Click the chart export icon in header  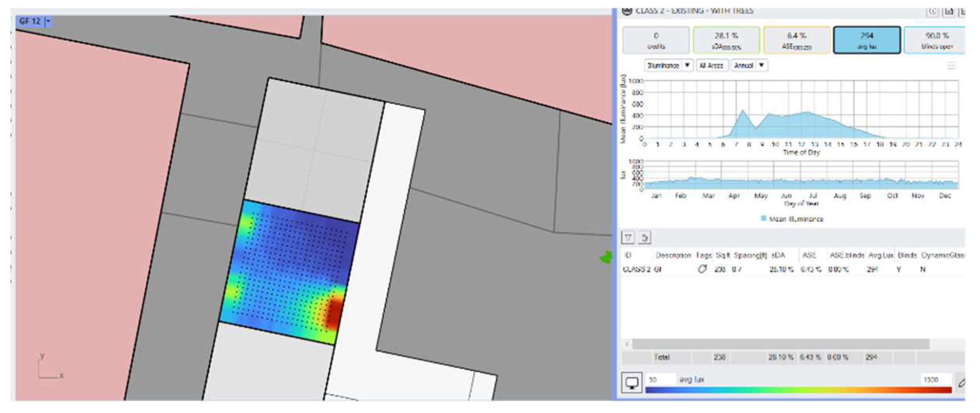pos(949,12)
